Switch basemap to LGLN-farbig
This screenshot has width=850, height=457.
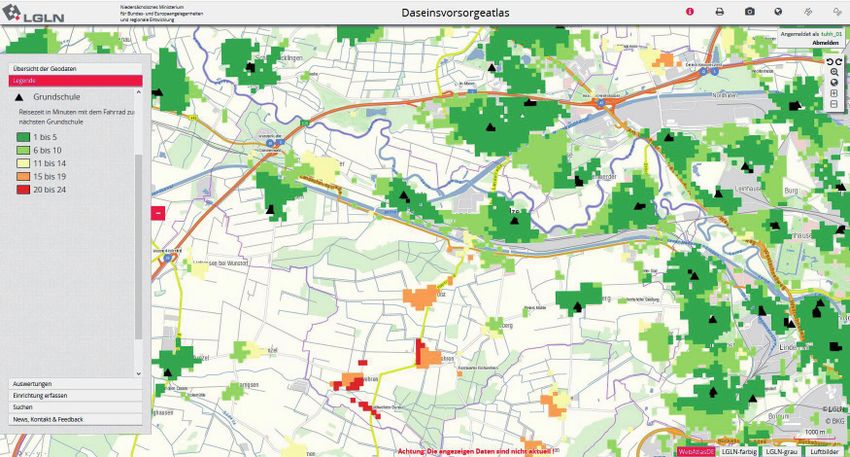tap(739, 451)
